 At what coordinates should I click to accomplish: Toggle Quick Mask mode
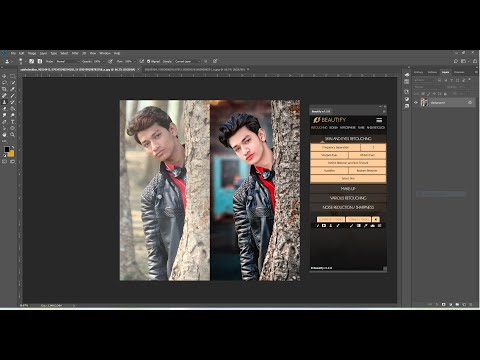[4, 161]
